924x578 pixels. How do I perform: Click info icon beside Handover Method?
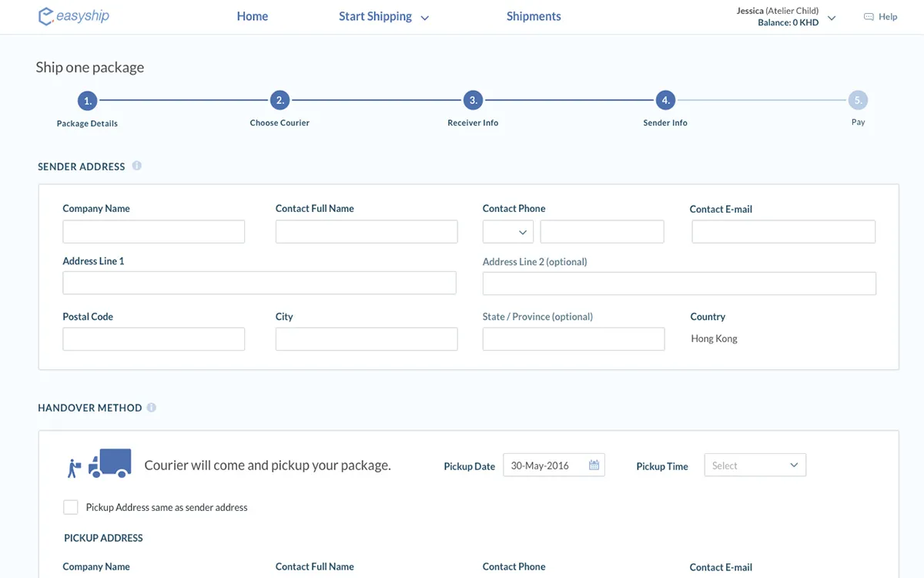151,408
